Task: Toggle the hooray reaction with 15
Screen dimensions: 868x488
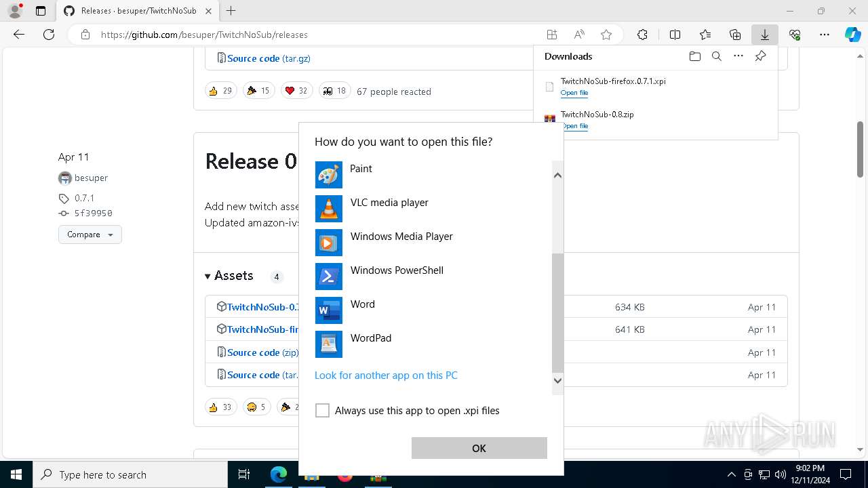Action: coord(258,91)
